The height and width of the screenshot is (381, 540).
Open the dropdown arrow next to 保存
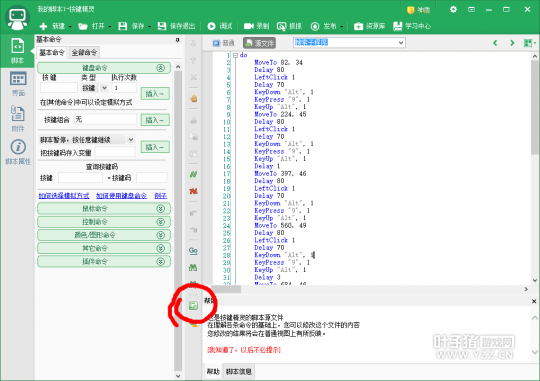[149, 27]
